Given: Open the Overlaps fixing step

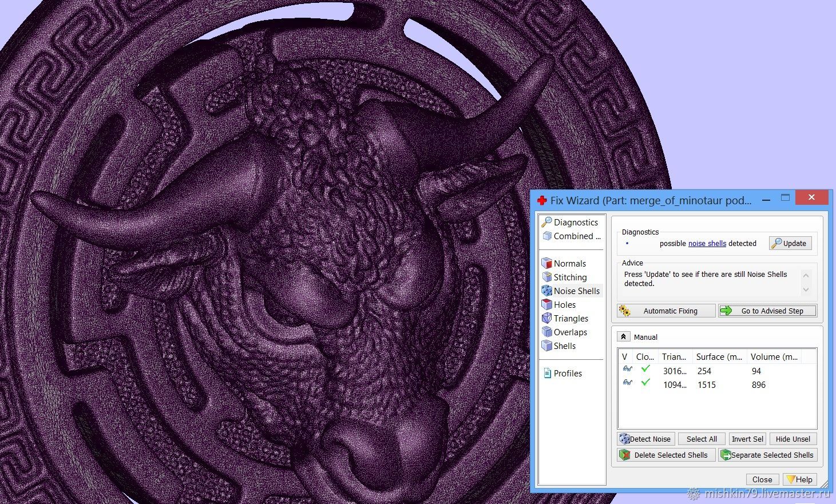Looking at the screenshot, I should [x=570, y=332].
